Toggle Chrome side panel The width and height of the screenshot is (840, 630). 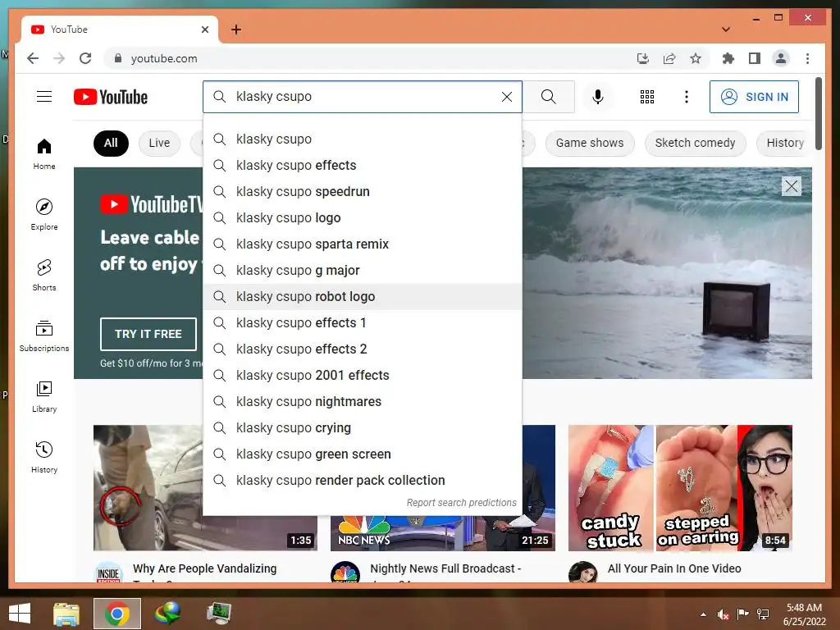(755, 58)
